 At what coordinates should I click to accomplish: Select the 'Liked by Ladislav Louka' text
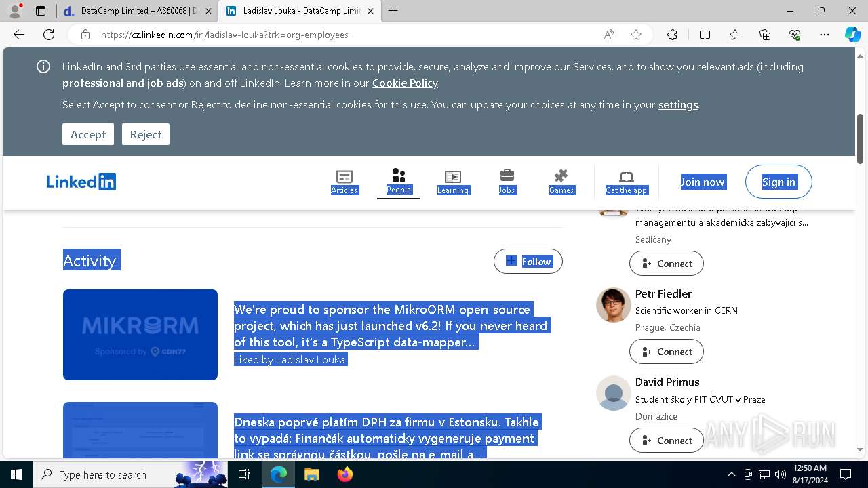[x=290, y=360]
